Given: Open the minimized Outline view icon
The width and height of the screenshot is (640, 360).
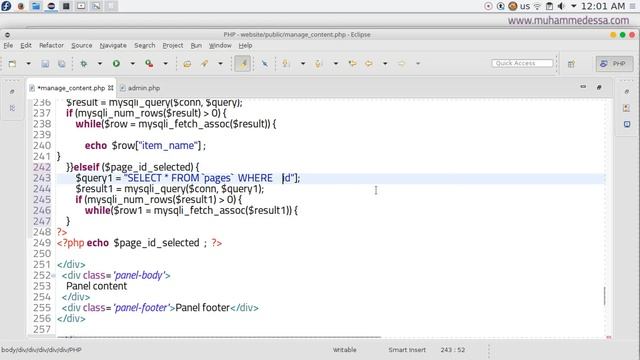Looking at the screenshot, I should coord(627,108).
